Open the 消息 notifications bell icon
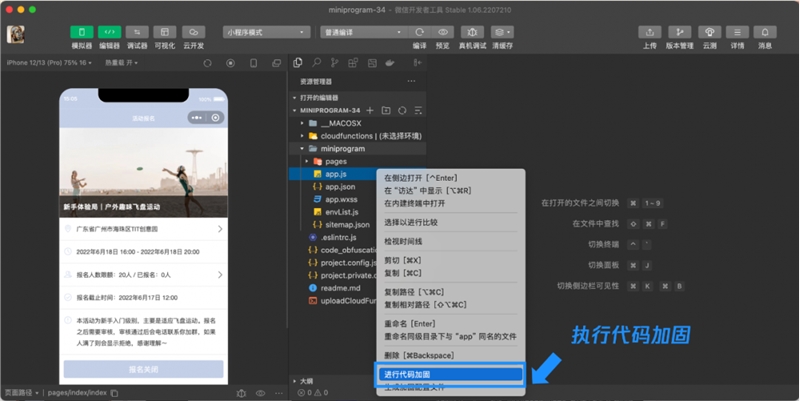Screen dimensions: 800x401 tap(765, 32)
